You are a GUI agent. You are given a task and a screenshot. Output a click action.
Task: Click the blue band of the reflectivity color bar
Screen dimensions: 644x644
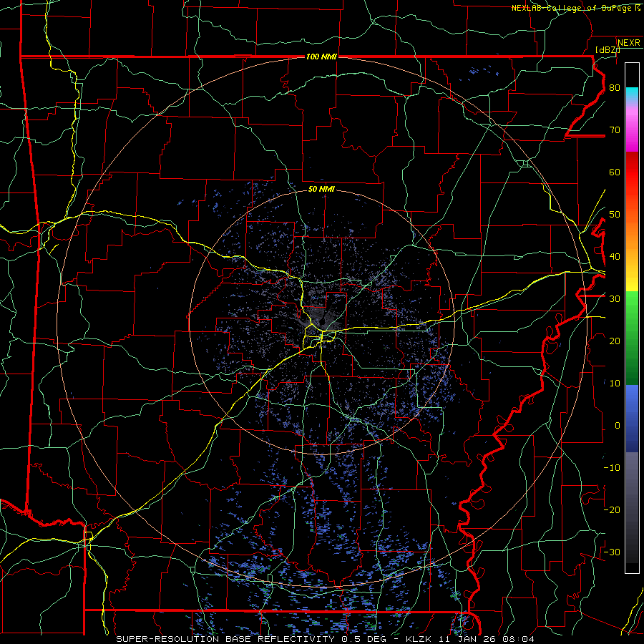[x=632, y=418]
